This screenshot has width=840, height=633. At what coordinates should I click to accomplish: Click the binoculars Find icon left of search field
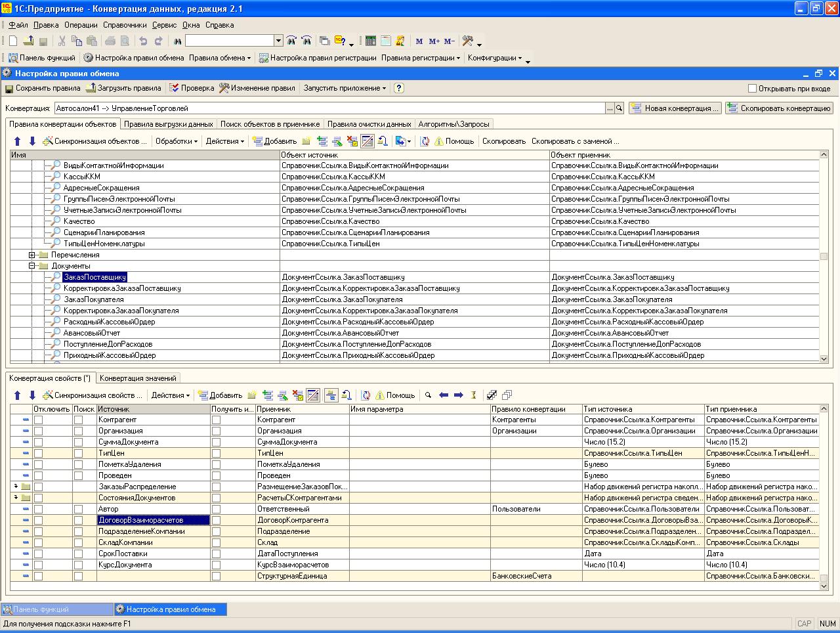coord(177,41)
